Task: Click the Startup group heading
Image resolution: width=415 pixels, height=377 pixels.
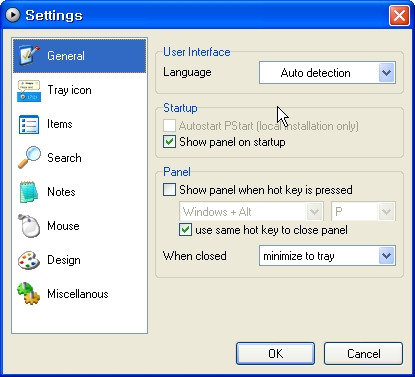Action: coord(180,108)
